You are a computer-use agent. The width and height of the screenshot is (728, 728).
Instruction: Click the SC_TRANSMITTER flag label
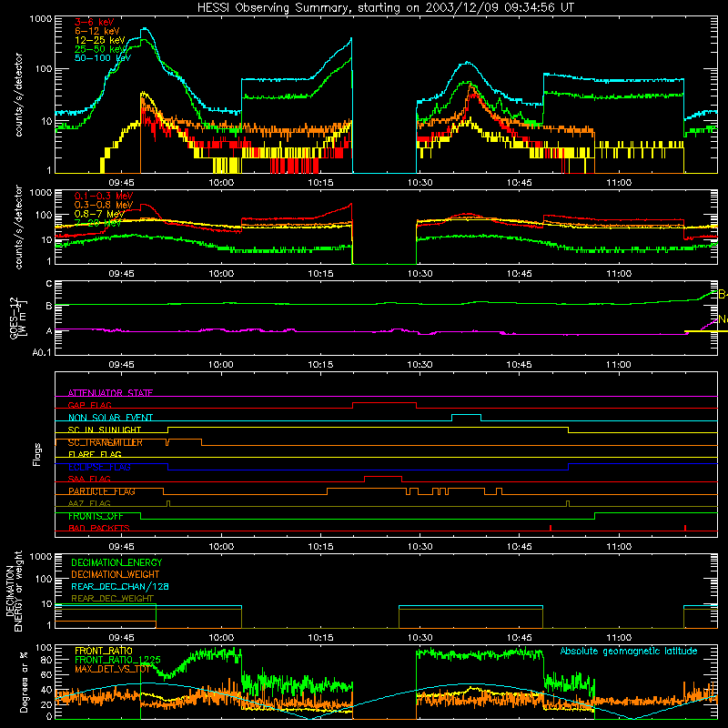105,442
